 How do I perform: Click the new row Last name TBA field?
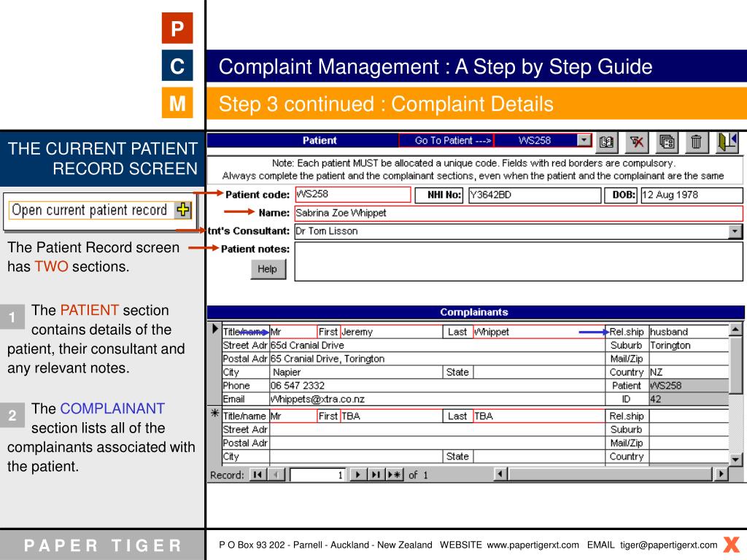[538, 416]
